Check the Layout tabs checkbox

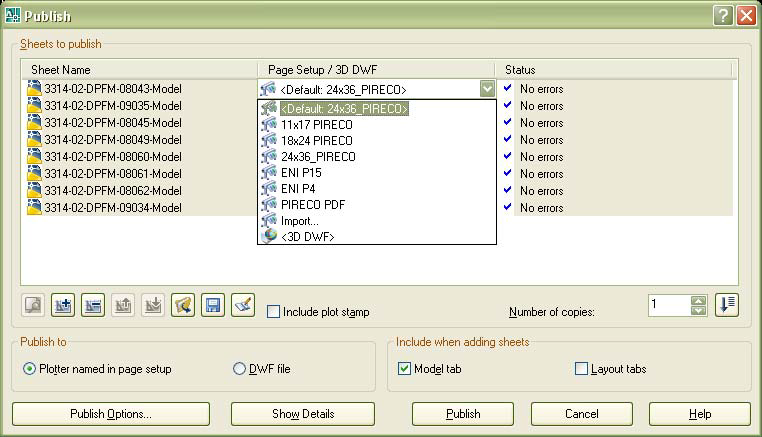pos(581,368)
